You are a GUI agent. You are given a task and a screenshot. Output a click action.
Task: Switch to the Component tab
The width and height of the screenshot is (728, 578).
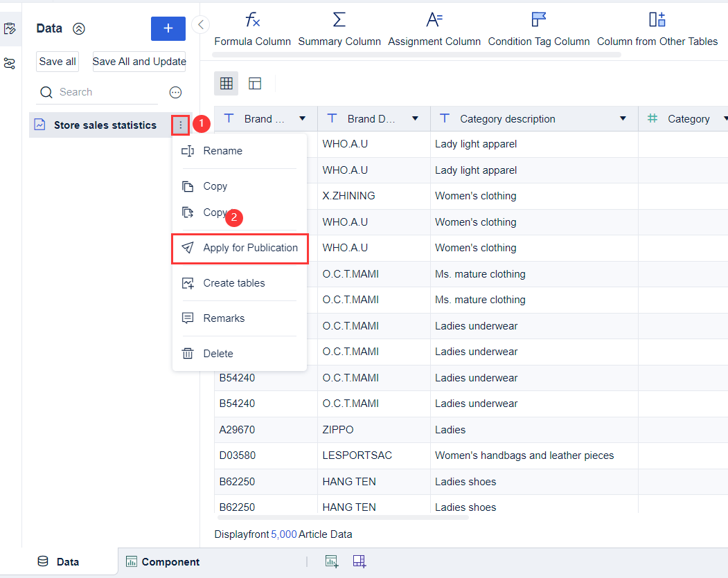[162, 561]
